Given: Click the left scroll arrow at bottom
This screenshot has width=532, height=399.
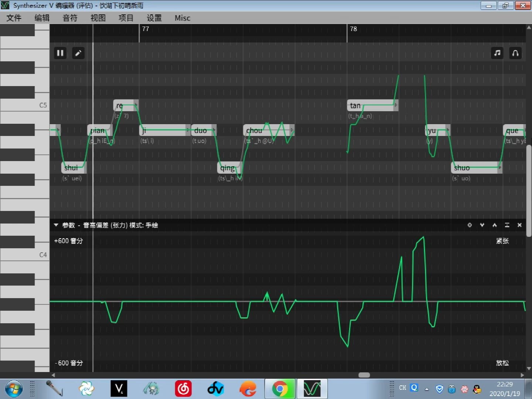Looking at the screenshot, I should pyautogui.click(x=53, y=375).
